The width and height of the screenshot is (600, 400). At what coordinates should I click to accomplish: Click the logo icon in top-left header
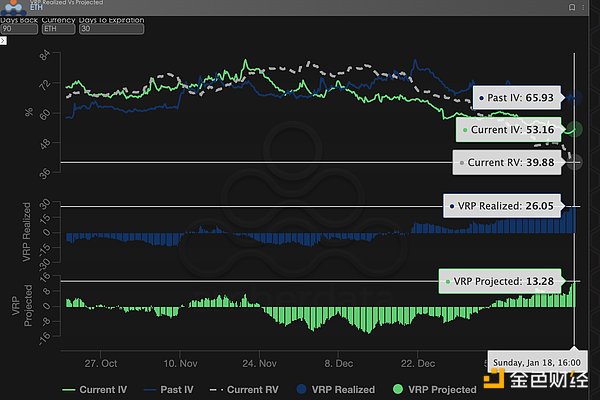[x=13, y=6]
